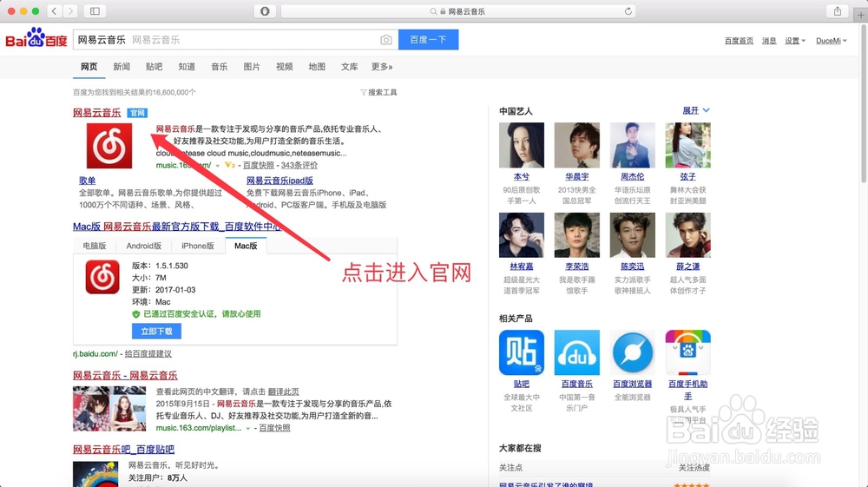Screen dimensions: 868x487
Task: Open the 贴吧 product icon
Action: point(522,352)
